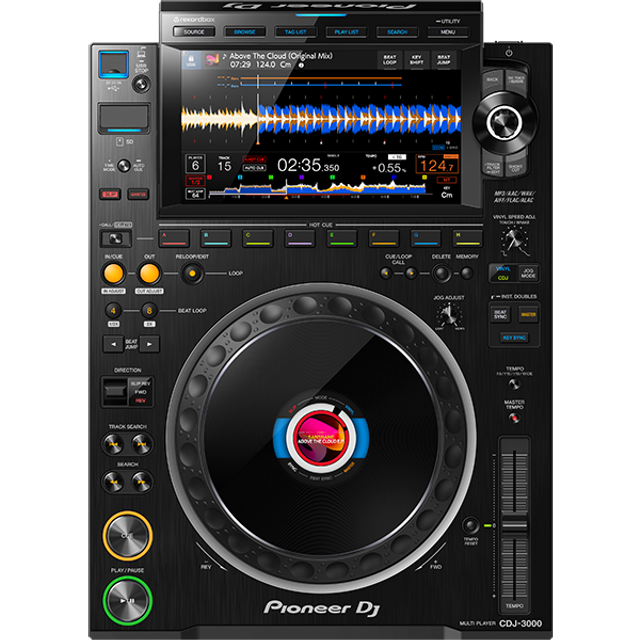Trigger hot cue B pad
Viewport: 640px width, 640px height.
pos(216,238)
